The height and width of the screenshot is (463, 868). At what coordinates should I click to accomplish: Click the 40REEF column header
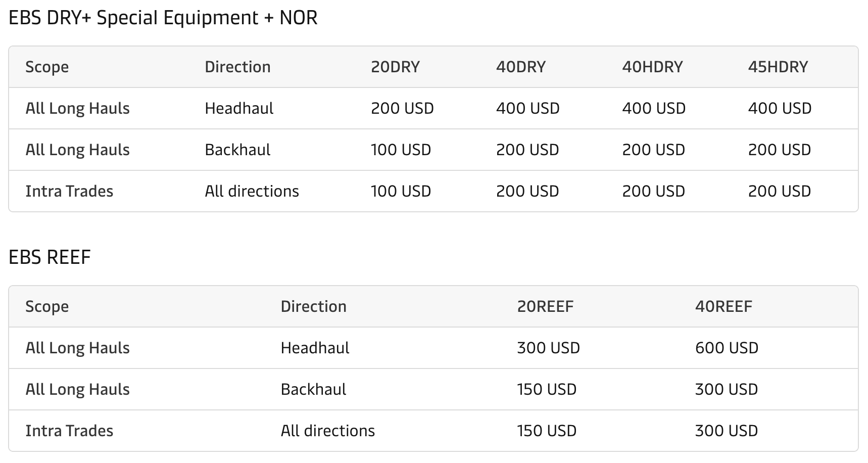pos(724,307)
